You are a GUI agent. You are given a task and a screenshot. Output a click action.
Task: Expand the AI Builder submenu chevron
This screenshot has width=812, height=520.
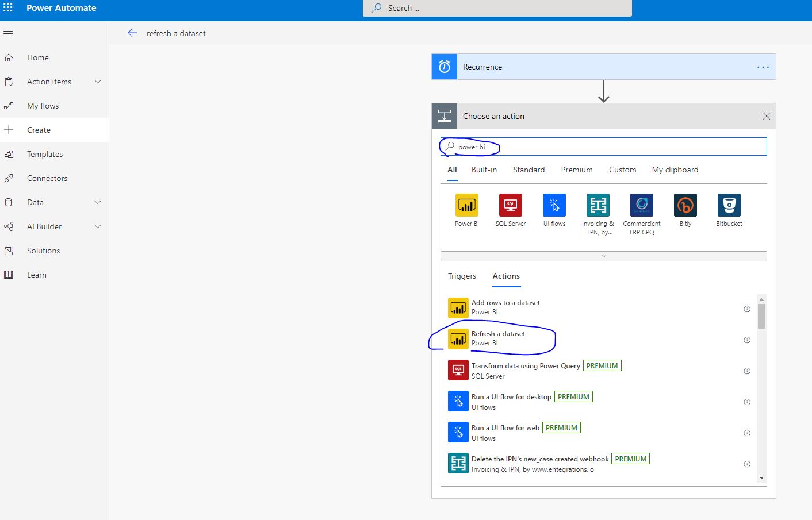click(98, 226)
